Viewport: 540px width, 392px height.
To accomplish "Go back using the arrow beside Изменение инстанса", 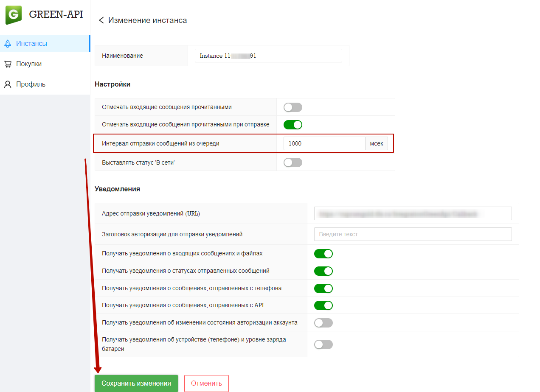I will [x=101, y=20].
